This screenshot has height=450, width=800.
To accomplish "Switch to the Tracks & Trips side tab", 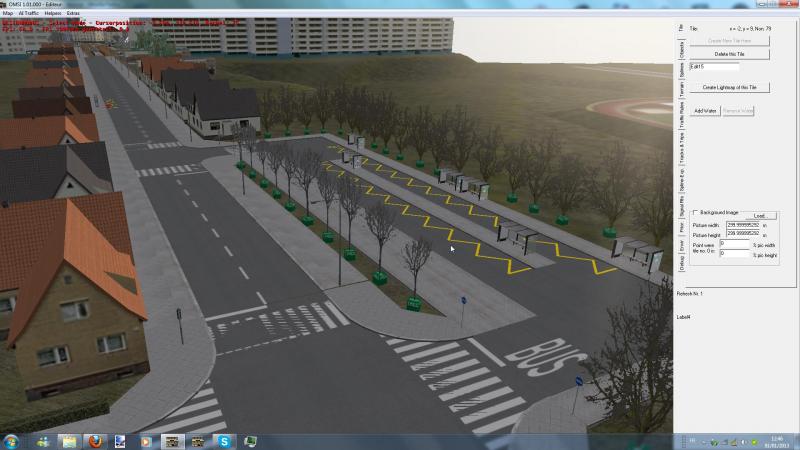I will [682, 147].
